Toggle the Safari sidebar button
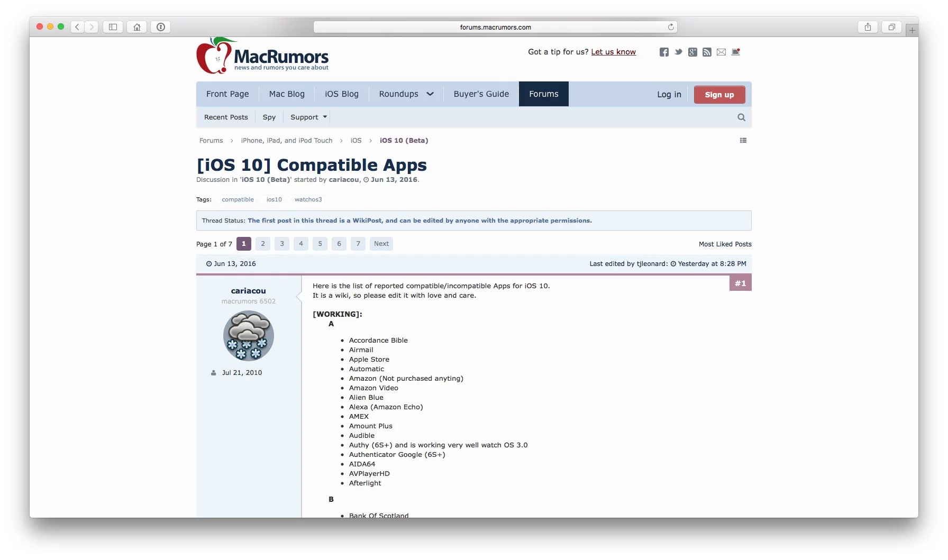 [113, 27]
